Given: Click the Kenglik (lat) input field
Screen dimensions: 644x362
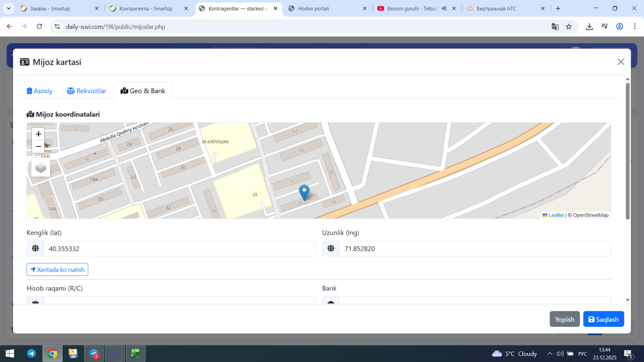Looking at the screenshot, I should coord(179,248).
